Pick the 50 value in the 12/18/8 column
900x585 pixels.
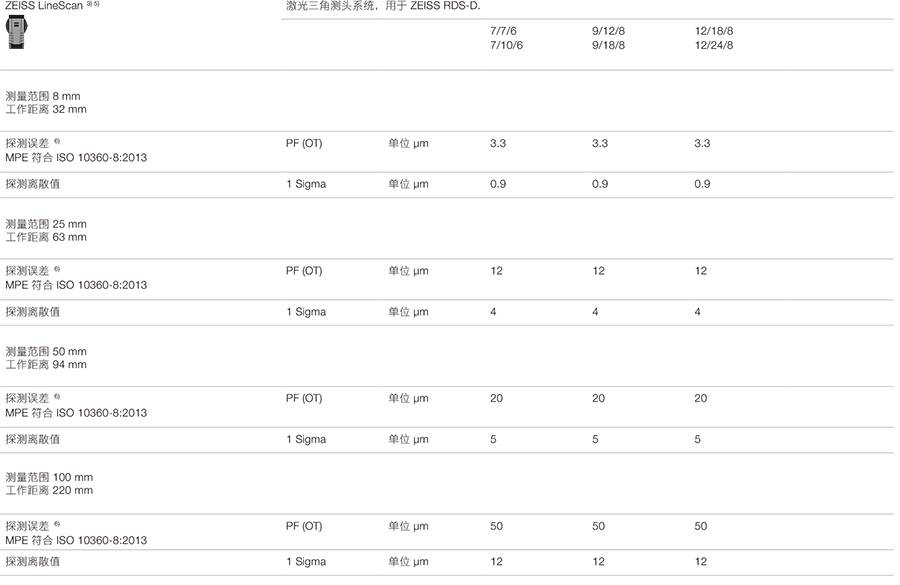pos(701,526)
